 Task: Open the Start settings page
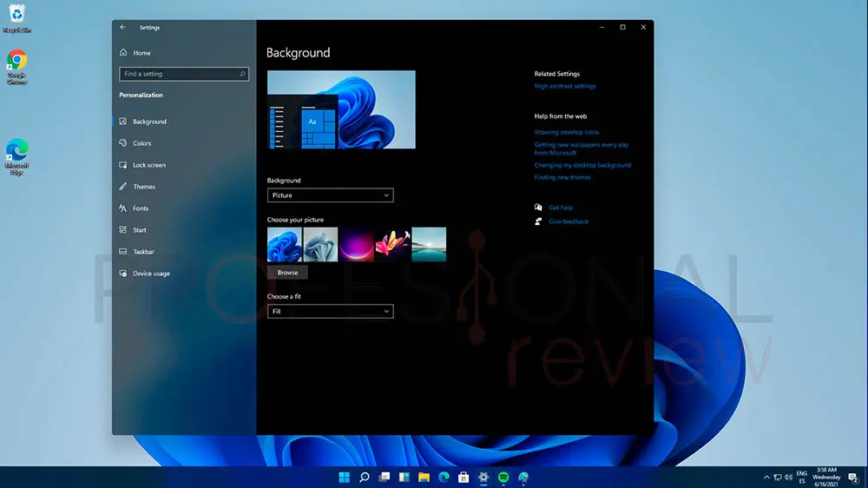[x=140, y=230]
